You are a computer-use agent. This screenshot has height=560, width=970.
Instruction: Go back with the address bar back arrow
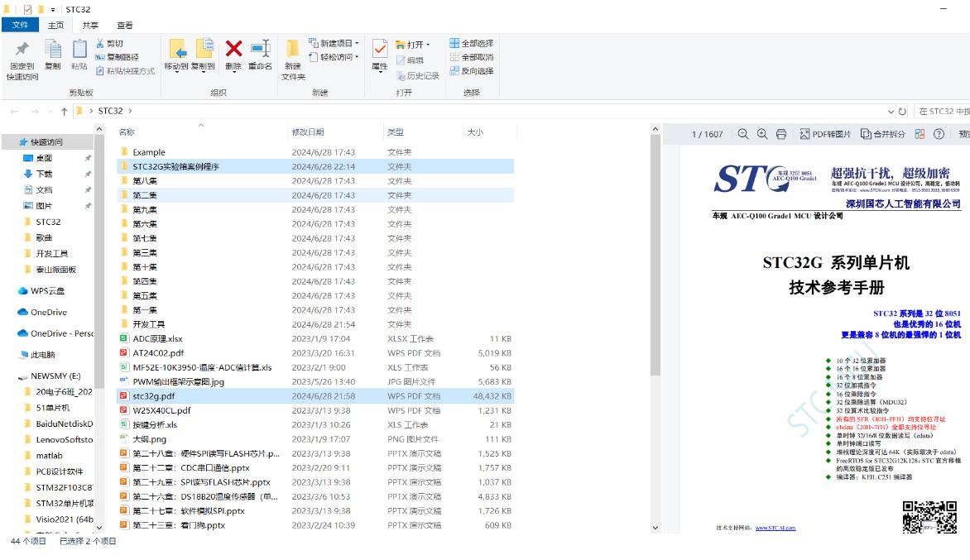point(14,112)
